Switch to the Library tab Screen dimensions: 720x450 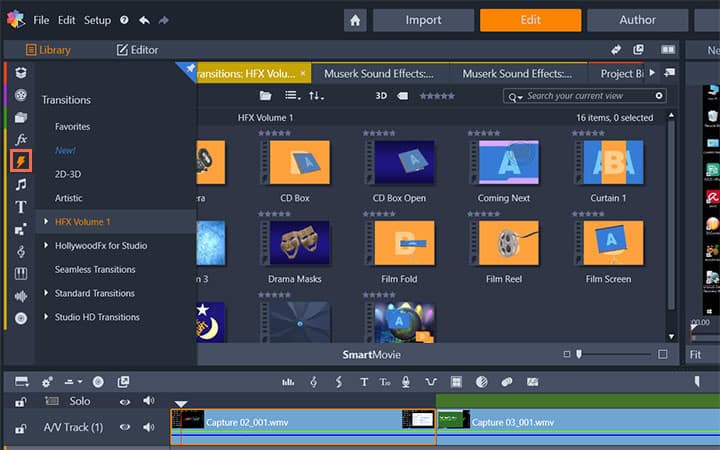[x=48, y=50]
